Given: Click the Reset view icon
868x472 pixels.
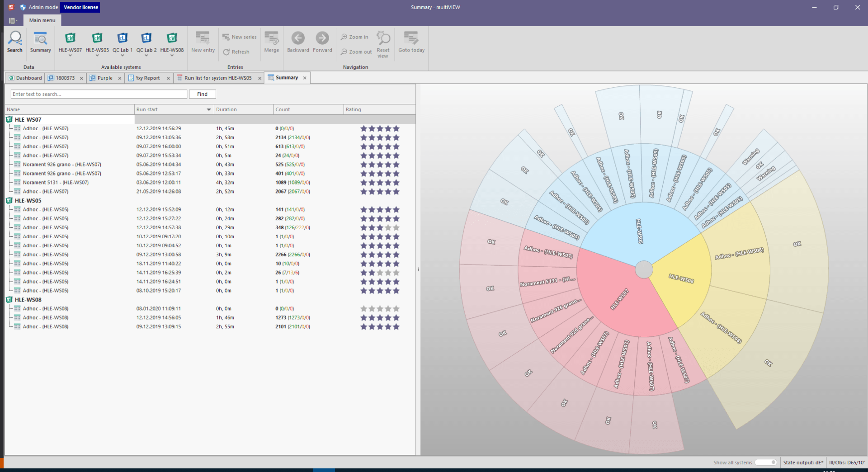Looking at the screenshot, I should (383, 44).
